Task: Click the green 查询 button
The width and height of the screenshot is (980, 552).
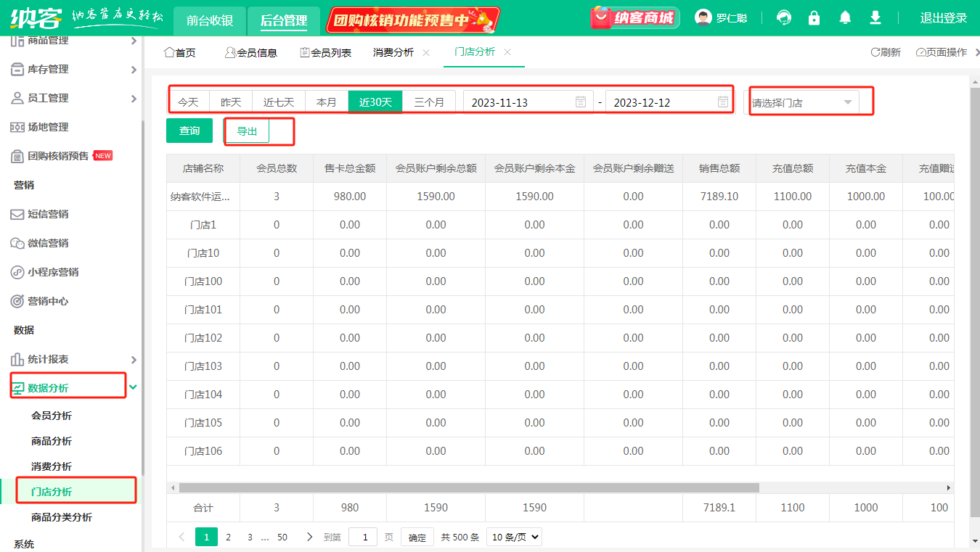Action: pos(189,131)
